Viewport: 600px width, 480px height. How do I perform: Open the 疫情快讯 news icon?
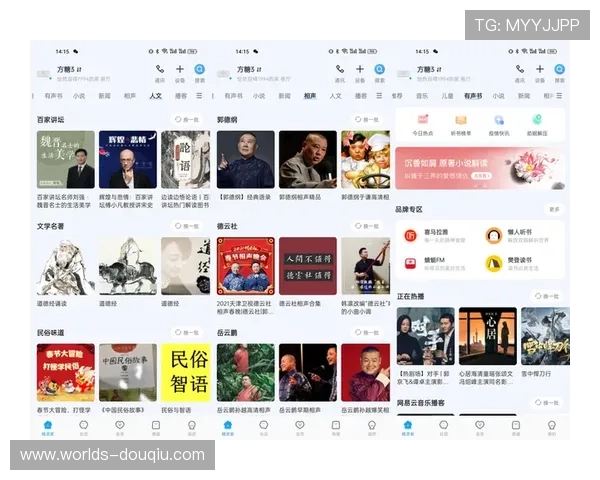click(498, 120)
